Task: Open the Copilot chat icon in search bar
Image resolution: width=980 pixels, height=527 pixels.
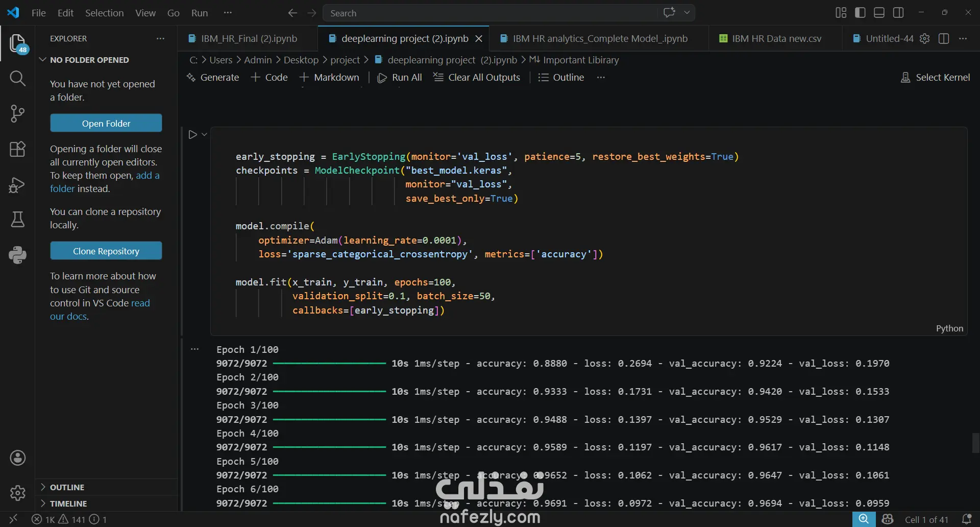Action: click(x=669, y=13)
